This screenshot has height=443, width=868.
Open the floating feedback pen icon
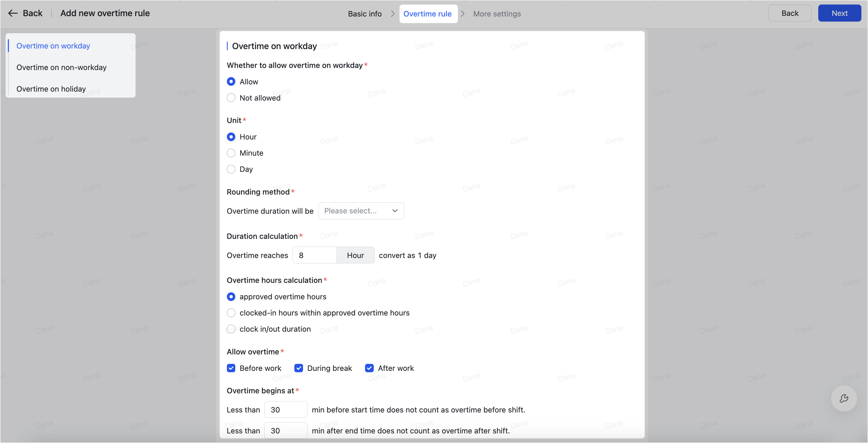point(844,399)
